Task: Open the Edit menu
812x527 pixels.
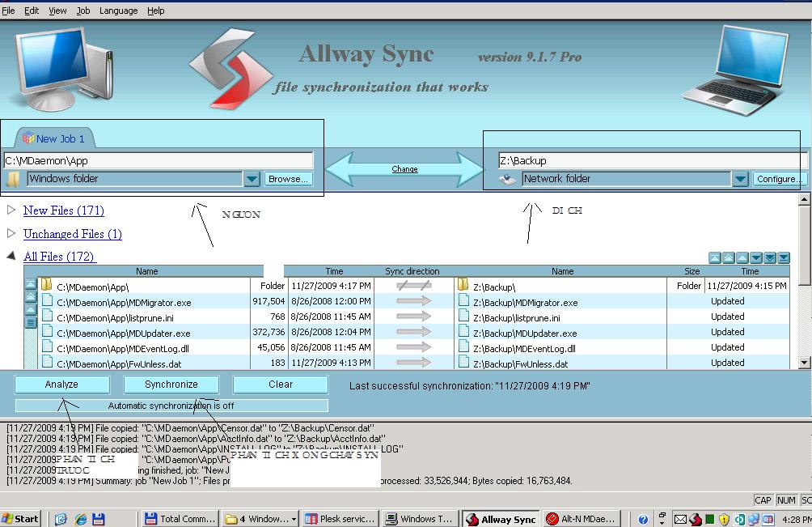Action: (x=32, y=11)
